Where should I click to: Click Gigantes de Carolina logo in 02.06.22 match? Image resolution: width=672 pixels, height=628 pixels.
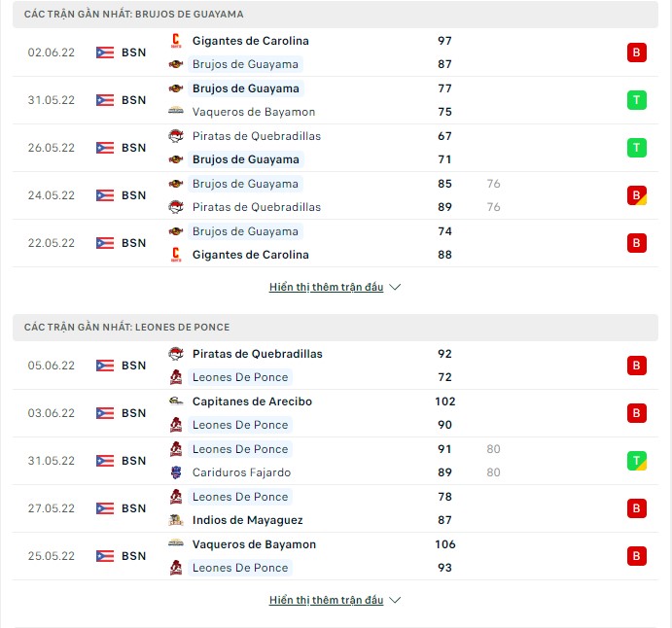point(176,41)
